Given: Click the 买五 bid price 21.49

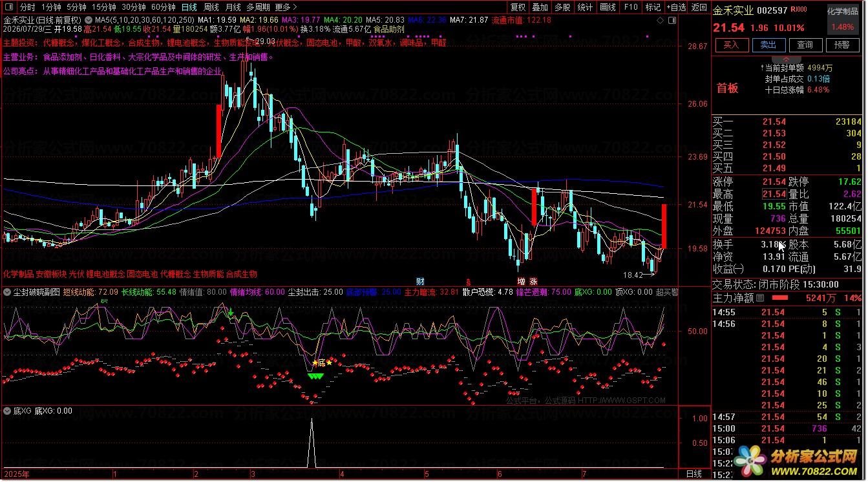Looking at the screenshot, I should [774, 168].
